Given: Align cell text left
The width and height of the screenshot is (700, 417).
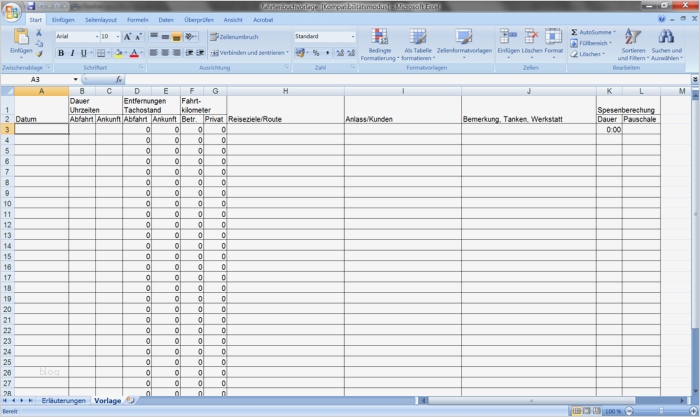Looking at the screenshot, I should (x=154, y=53).
